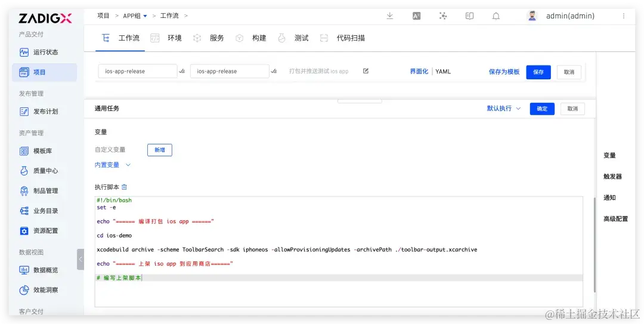This screenshot has height=324, width=644.
Task: Open the three-dot more menu
Action: (624, 16)
